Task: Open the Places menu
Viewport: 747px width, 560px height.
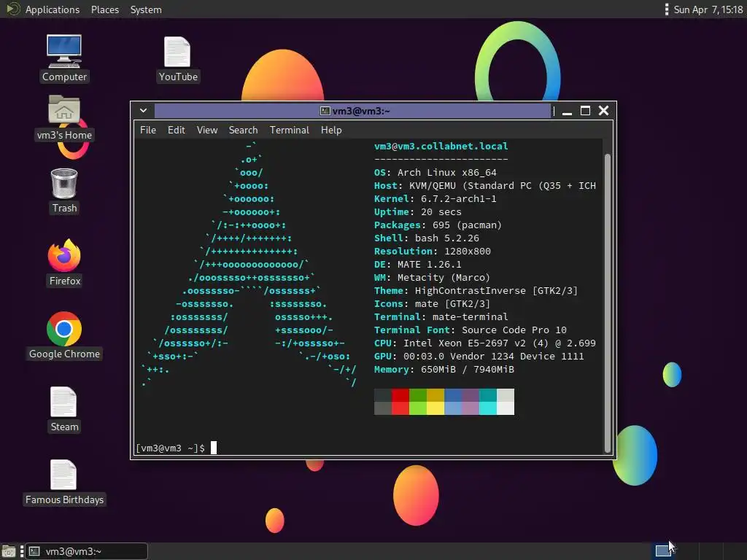Action: 105,9
